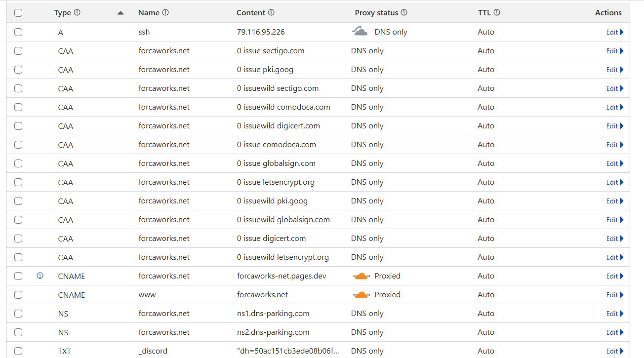
Task: Expand Edit for the www CNAME record
Action: pyautogui.click(x=615, y=295)
